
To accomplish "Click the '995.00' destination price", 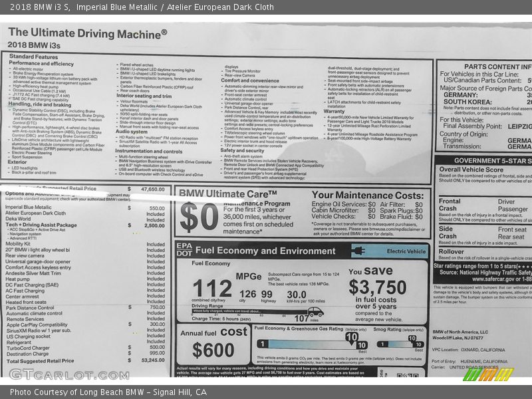I will click(x=158, y=353).
